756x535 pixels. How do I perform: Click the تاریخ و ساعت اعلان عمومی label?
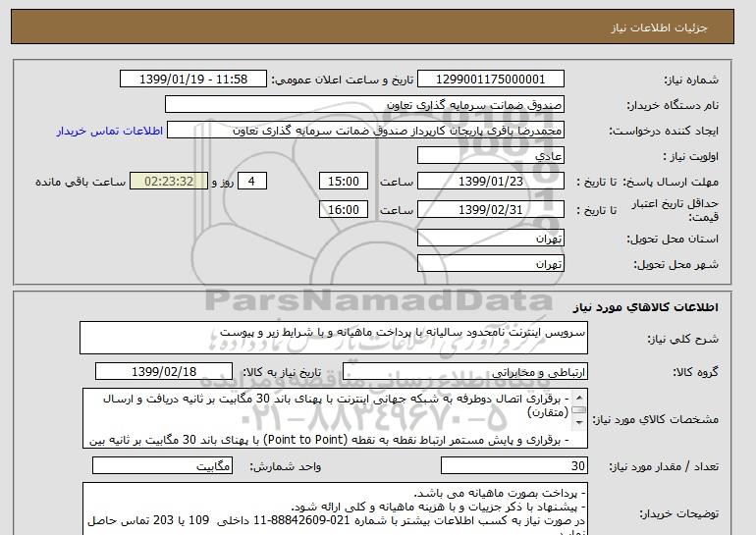[343, 80]
